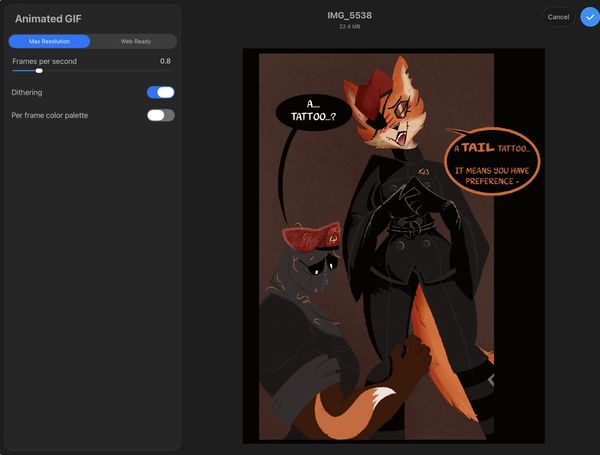Click the Per frame color palette label
Screen dimensions: 600x455
point(50,115)
